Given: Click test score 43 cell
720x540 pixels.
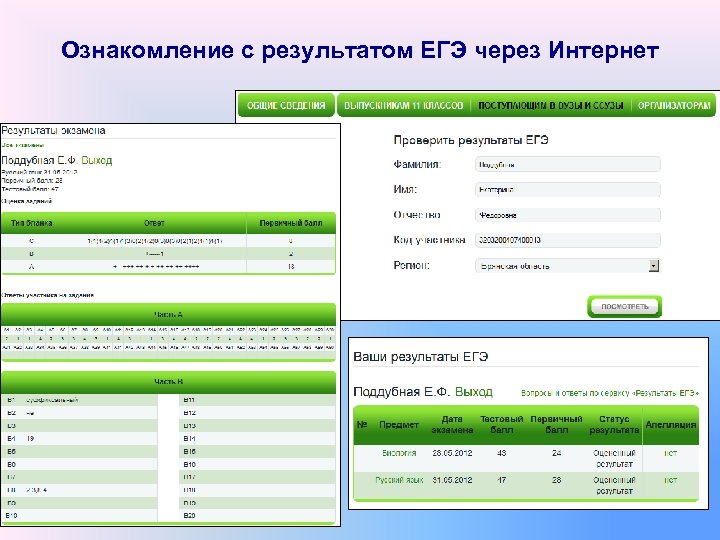Looking at the screenshot, I should 501,453.
